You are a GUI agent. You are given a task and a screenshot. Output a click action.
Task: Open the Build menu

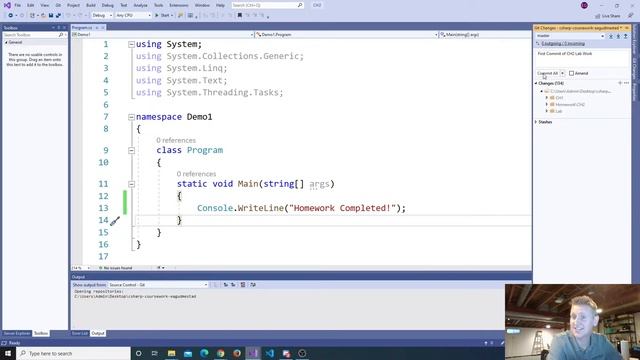pos(91,5)
